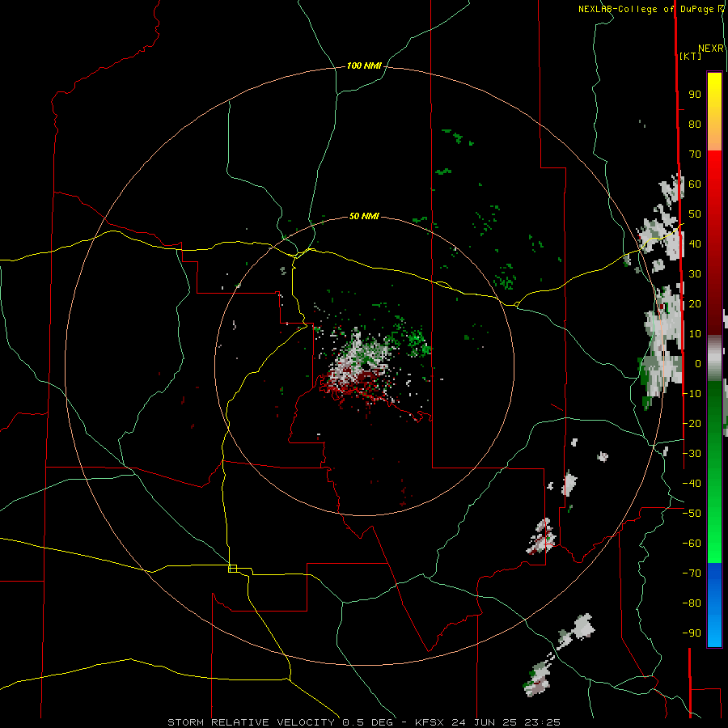Click the -20 value on velocity scale
Viewport: 728px width, 728px height.
tap(692, 423)
